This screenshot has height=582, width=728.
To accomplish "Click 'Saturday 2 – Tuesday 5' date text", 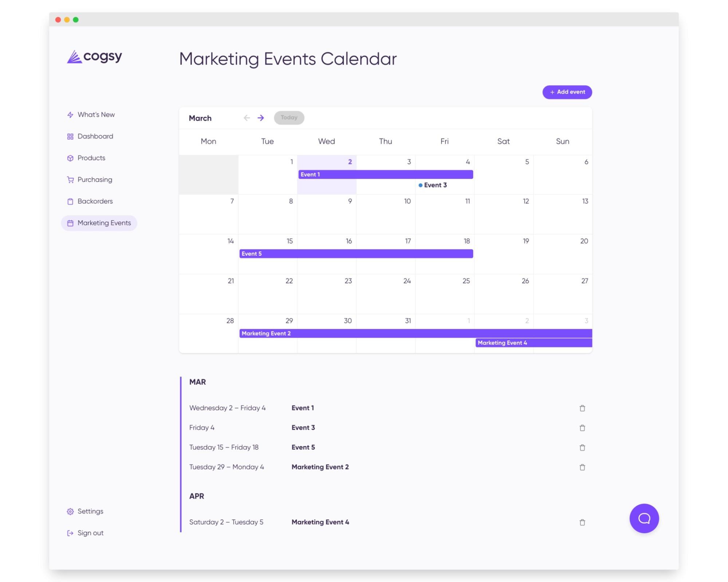I will tap(226, 522).
